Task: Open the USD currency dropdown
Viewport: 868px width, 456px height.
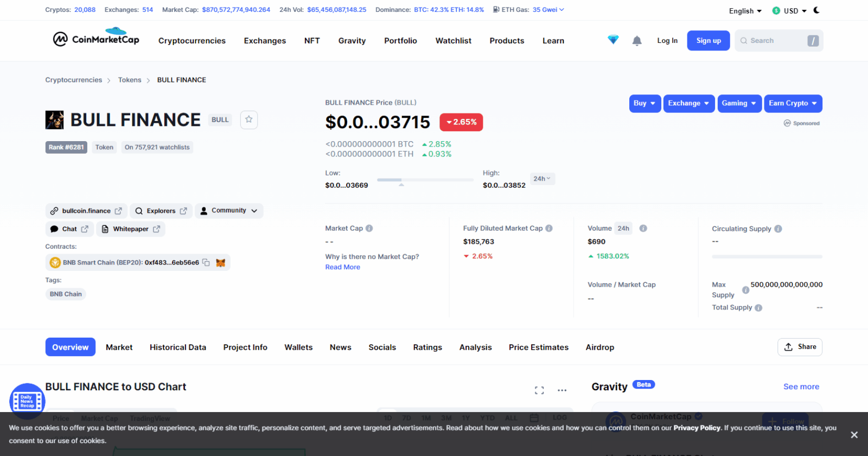Action: click(x=789, y=11)
